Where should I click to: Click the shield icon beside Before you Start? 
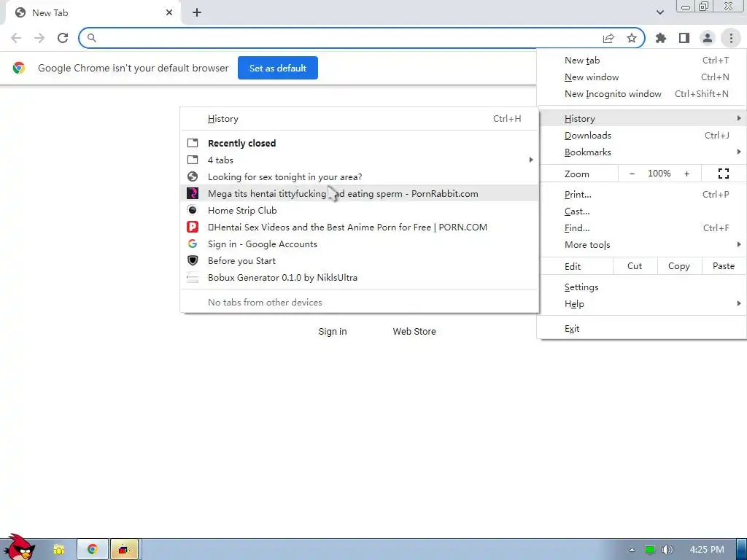pyautogui.click(x=193, y=261)
